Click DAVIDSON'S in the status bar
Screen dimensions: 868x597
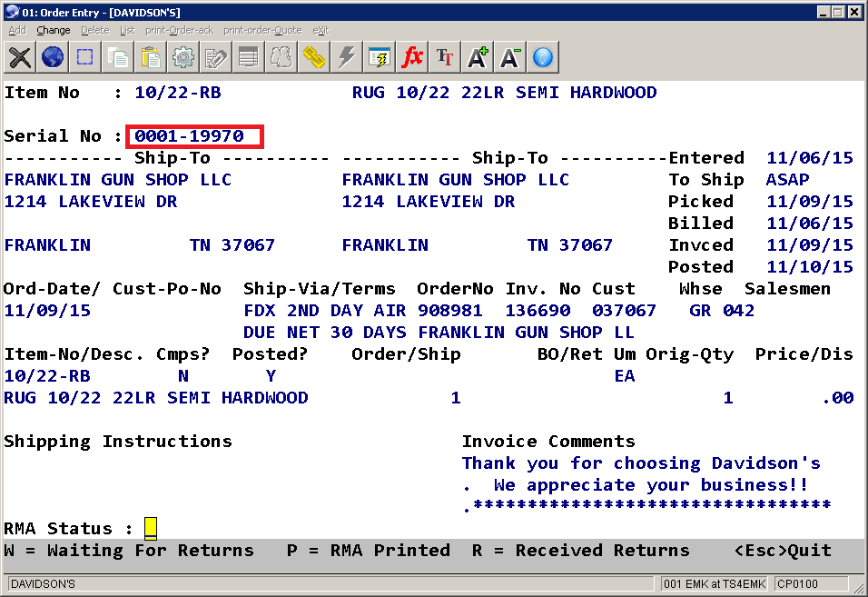tap(44, 583)
